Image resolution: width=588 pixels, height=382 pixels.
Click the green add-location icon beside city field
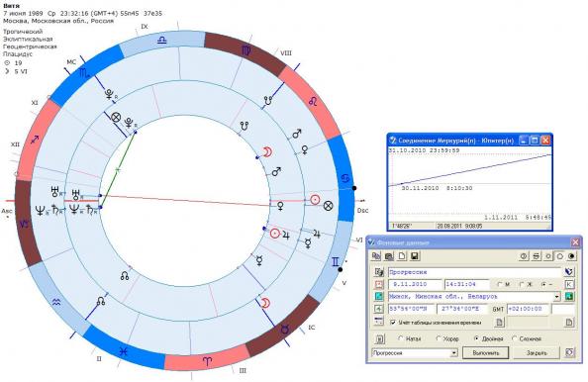[x=569, y=297]
